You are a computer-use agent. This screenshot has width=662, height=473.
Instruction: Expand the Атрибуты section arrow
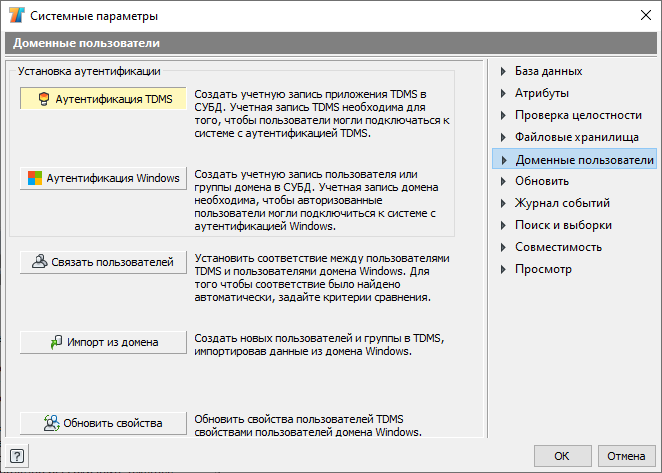(503, 93)
